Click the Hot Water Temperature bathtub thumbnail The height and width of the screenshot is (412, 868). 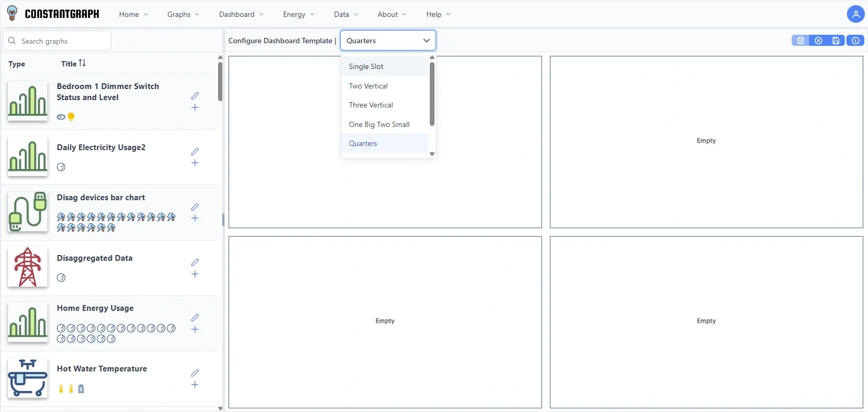click(x=28, y=378)
